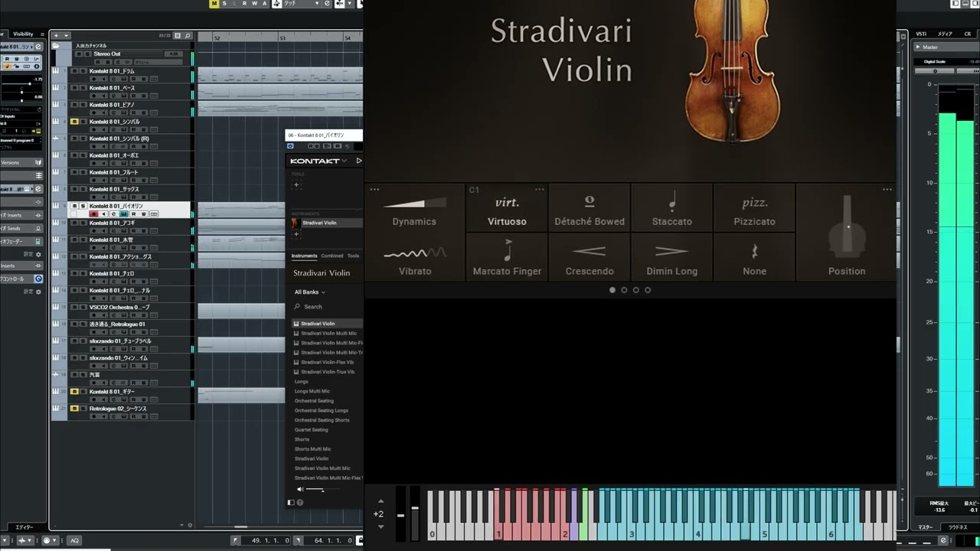This screenshot has height=551, width=980.
Task: Click the Kontakt sidebar layout icon
Action: click(291, 503)
